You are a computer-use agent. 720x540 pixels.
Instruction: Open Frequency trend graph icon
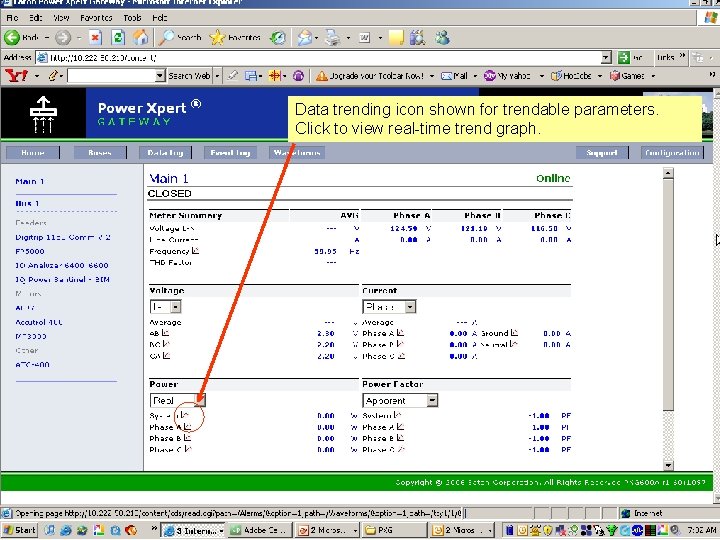pos(195,251)
